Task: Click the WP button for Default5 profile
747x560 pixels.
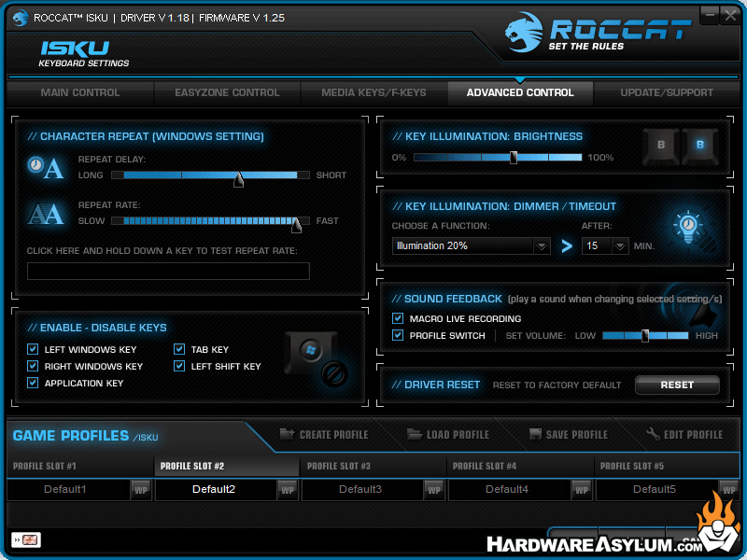Action: tap(728, 489)
